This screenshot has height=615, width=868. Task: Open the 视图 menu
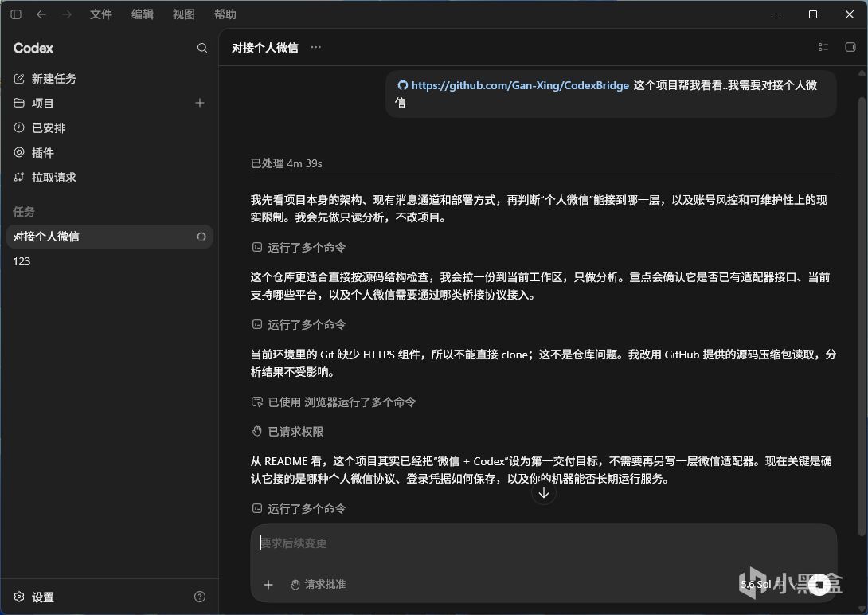coord(184,14)
